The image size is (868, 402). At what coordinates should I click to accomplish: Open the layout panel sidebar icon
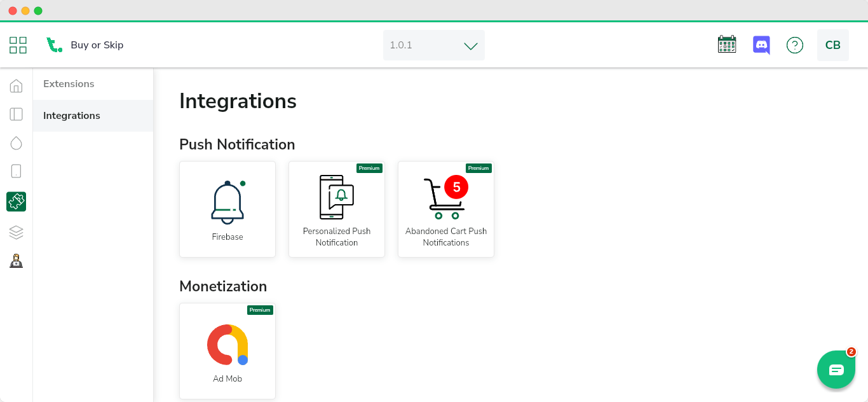17,114
